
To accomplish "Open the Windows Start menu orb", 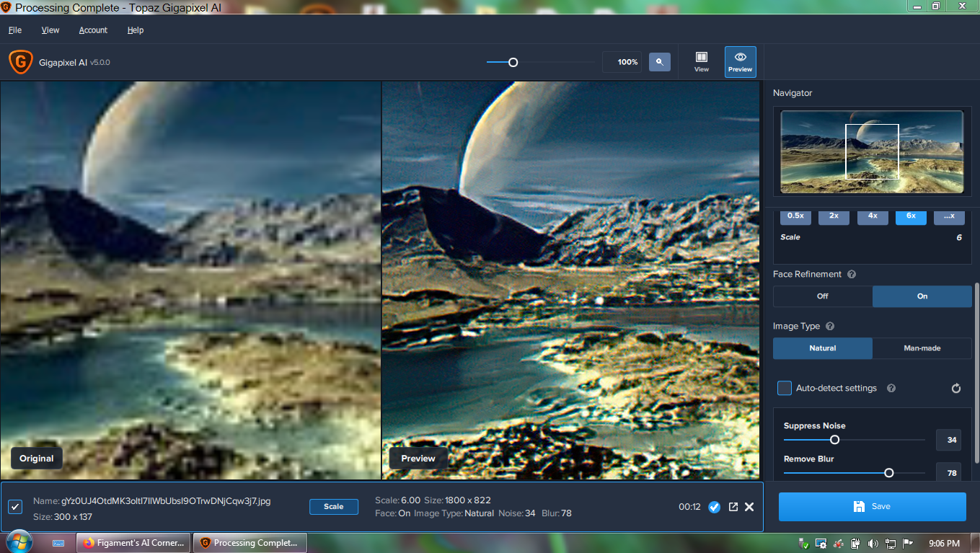I will [x=19, y=542].
